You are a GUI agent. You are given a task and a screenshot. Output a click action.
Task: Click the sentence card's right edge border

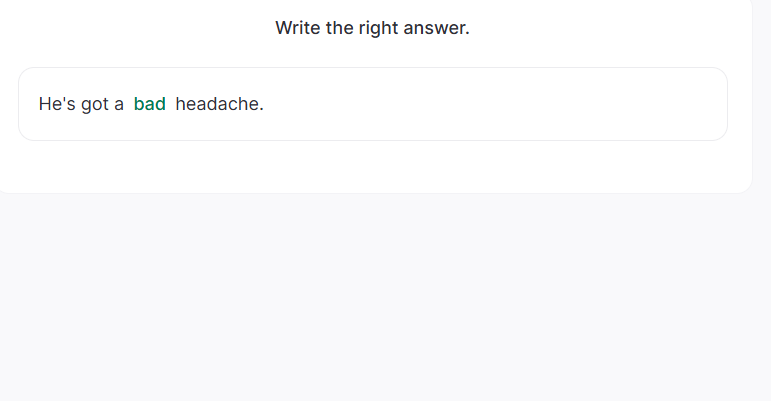pos(727,104)
